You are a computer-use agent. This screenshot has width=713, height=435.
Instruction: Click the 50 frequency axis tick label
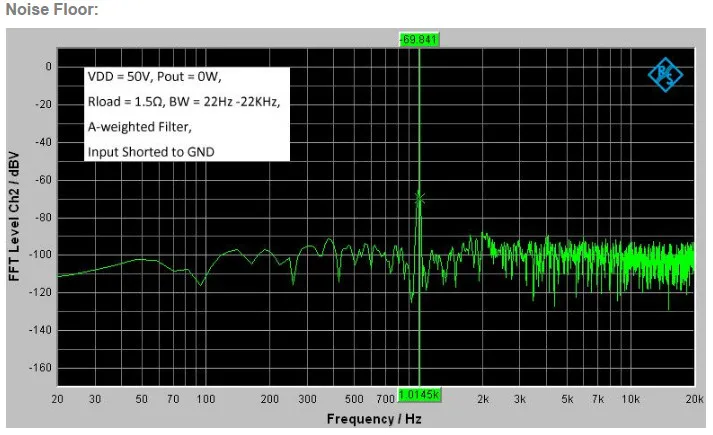(141, 399)
